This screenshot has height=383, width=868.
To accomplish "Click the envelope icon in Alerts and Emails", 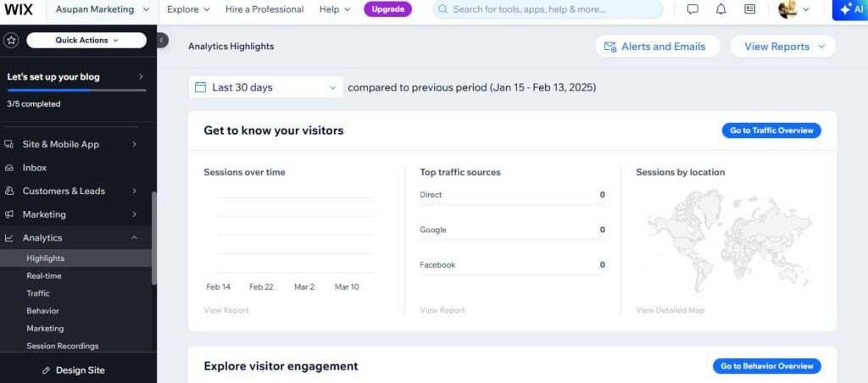I will [610, 47].
